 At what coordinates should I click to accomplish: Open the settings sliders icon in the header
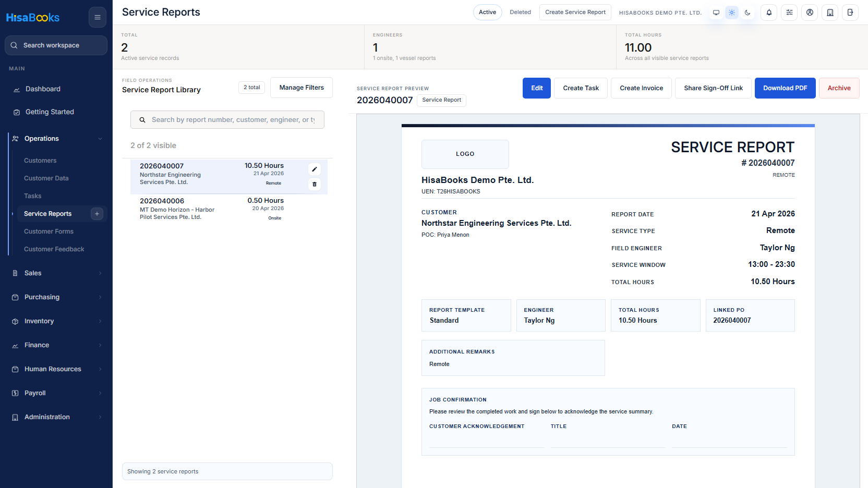click(x=789, y=13)
